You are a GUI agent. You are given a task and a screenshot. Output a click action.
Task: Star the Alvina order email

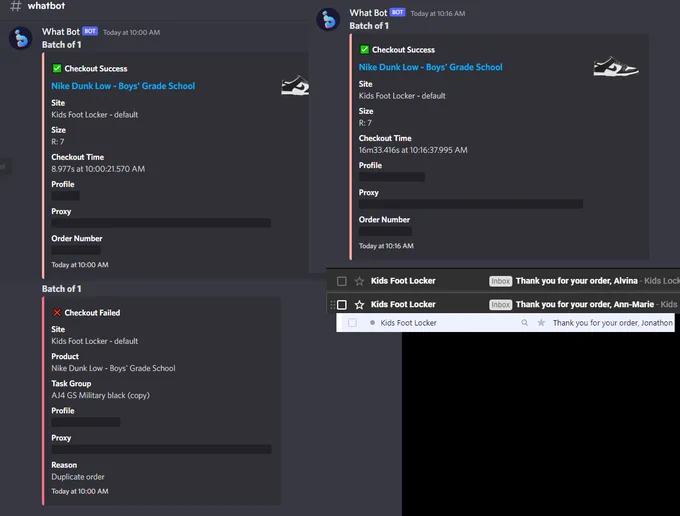pos(359,281)
